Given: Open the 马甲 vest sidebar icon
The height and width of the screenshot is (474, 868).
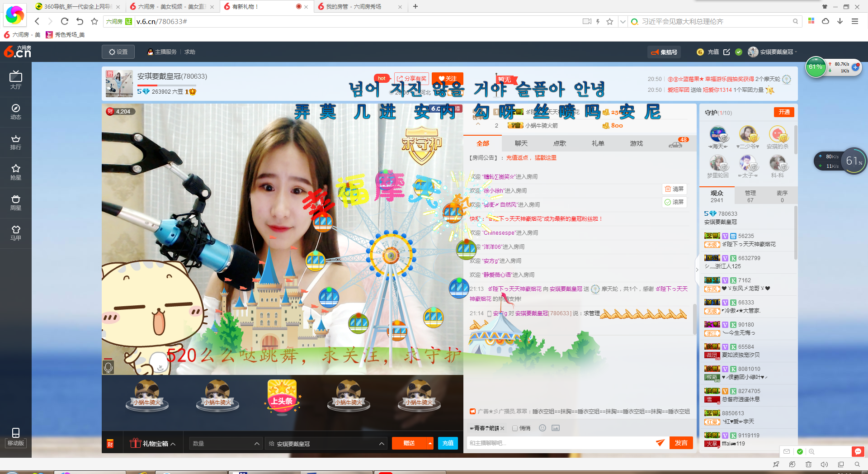Looking at the screenshot, I should point(16,232).
